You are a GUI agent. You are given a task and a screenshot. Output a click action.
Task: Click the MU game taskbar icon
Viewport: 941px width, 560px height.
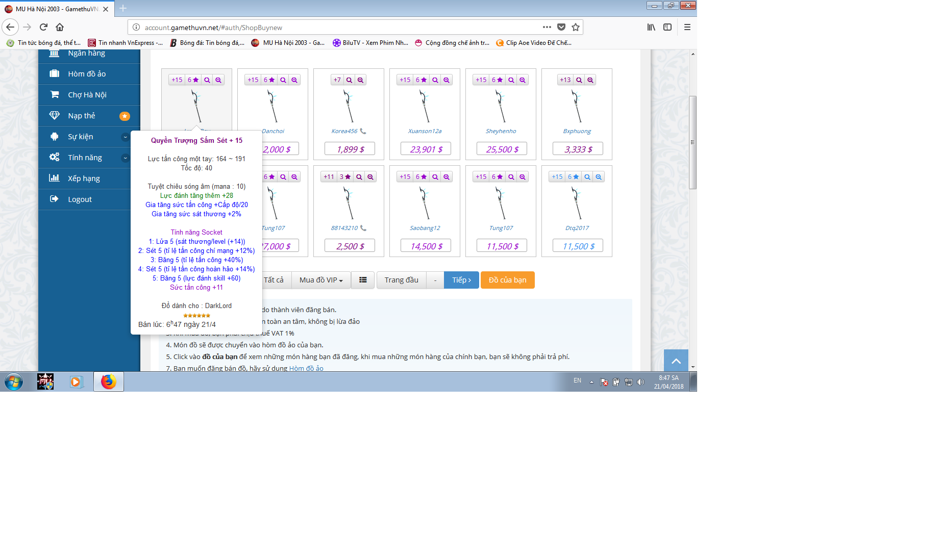click(45, 381)
